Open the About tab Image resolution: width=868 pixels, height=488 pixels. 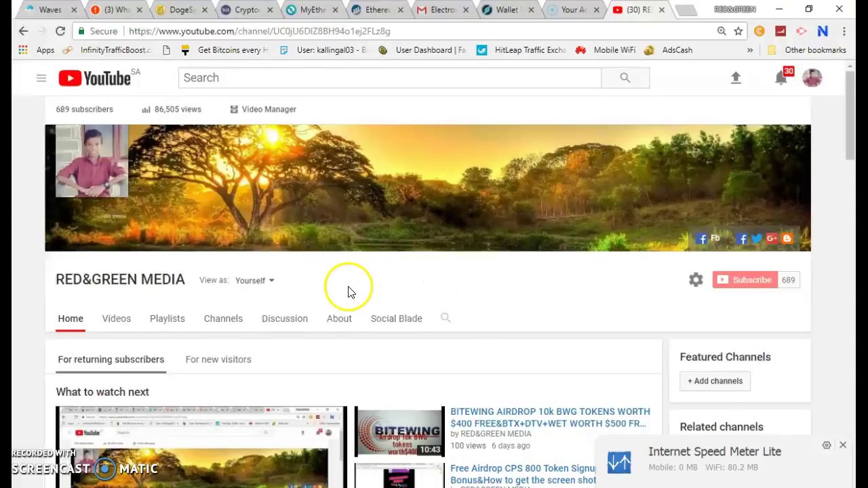tap(339, 319)
